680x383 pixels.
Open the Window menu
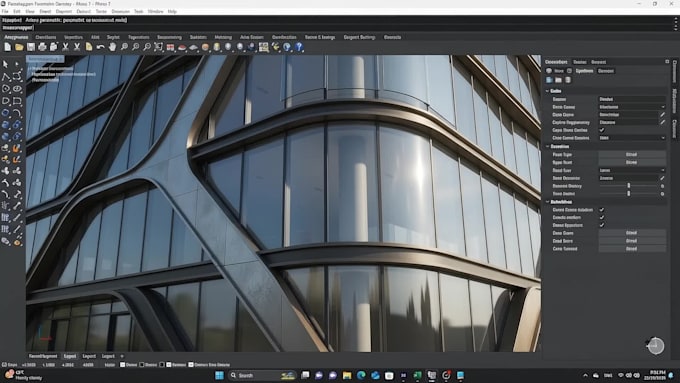point(155,12)
